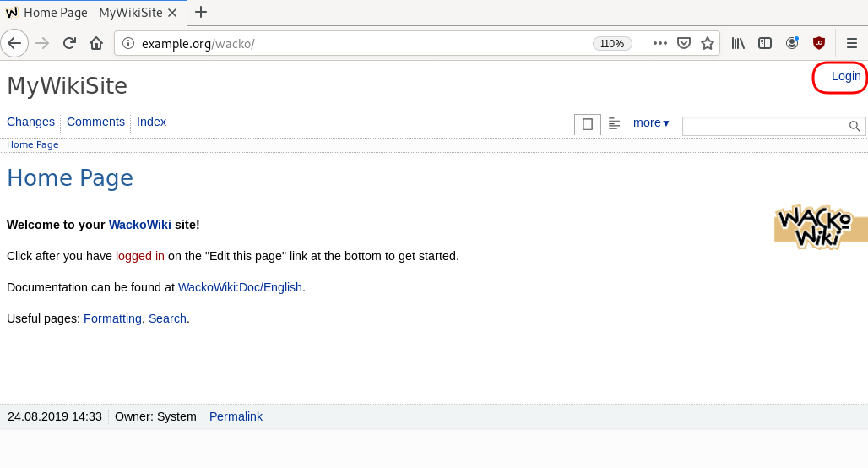
Task: Click the Owner: System text
Action: [x=155, y=416]
